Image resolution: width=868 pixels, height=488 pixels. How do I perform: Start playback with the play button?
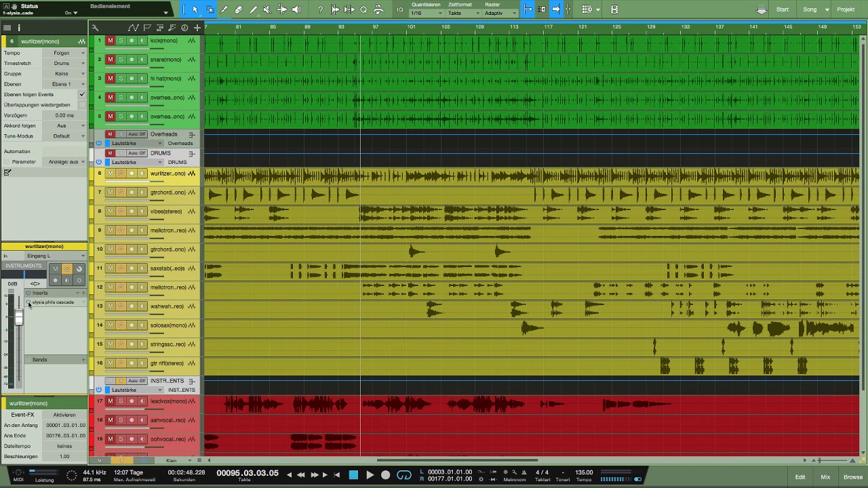point(370,475)
